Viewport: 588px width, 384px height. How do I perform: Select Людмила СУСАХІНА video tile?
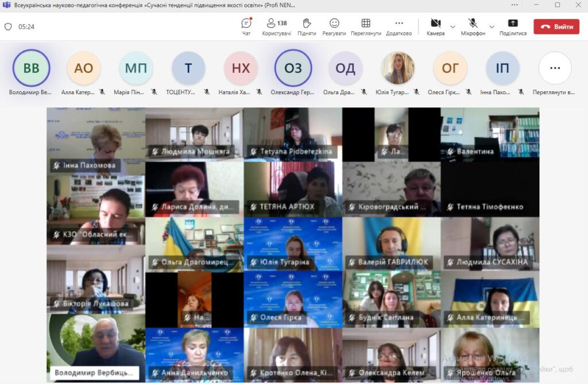490,243
